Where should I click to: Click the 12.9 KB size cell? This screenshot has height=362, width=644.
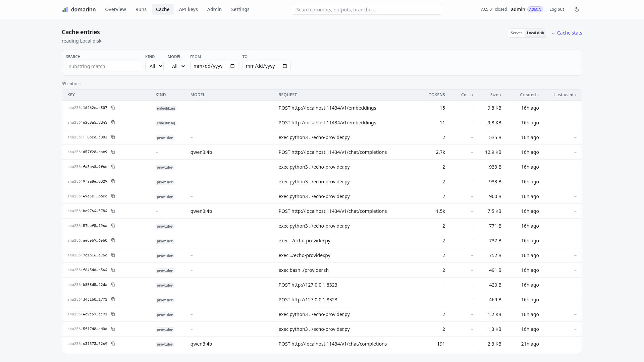(493, 152)
